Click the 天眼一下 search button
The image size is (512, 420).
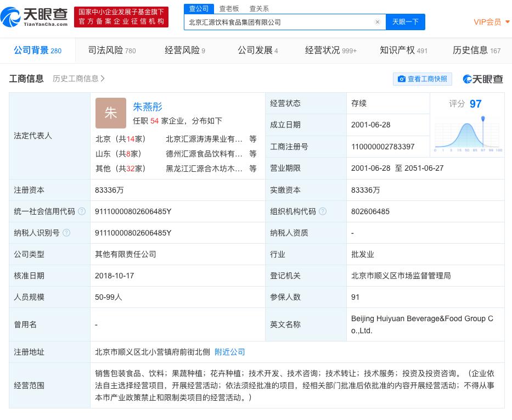(x=406, y=22)
